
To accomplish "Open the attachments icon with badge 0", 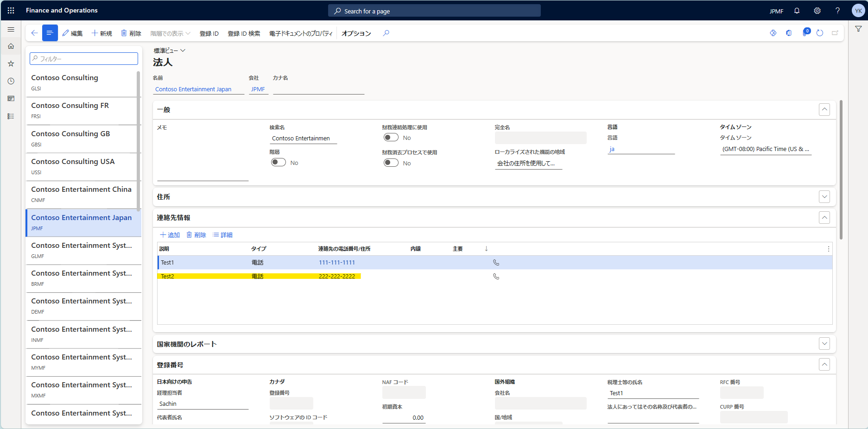I will (805, 32).
